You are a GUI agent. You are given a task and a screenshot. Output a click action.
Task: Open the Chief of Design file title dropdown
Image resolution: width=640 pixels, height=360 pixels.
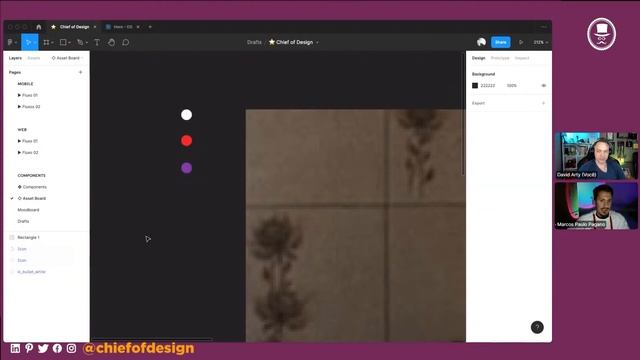[x=317, y=42]
